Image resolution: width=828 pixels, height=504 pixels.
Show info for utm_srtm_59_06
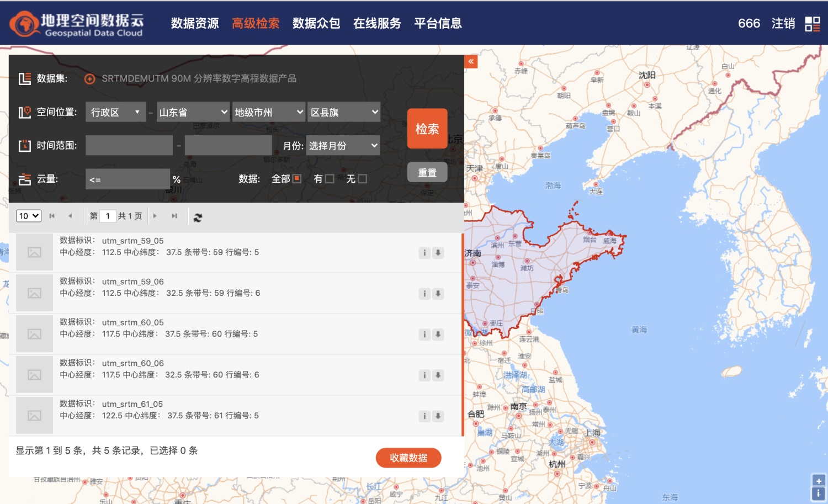click(424, 294)
